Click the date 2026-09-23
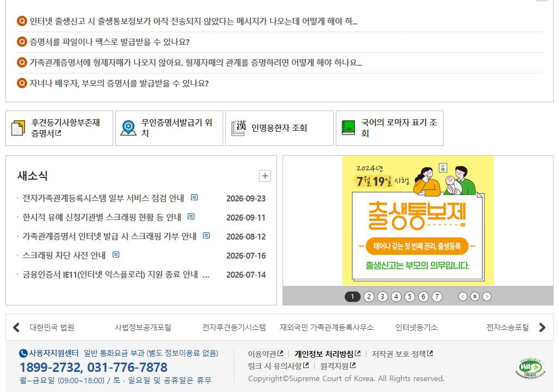The height and width of the screenshot is (392, 559). [246, 199]
